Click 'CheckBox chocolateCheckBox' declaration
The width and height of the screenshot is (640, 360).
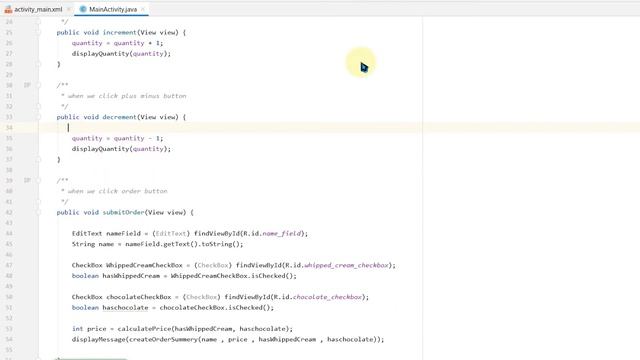pos(121,297)
